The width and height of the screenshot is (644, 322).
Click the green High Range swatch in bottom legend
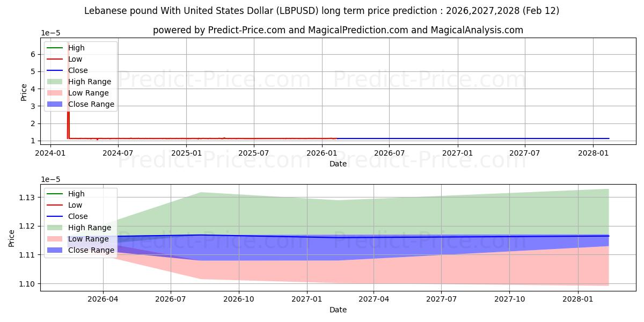click(x=55, y=228)
